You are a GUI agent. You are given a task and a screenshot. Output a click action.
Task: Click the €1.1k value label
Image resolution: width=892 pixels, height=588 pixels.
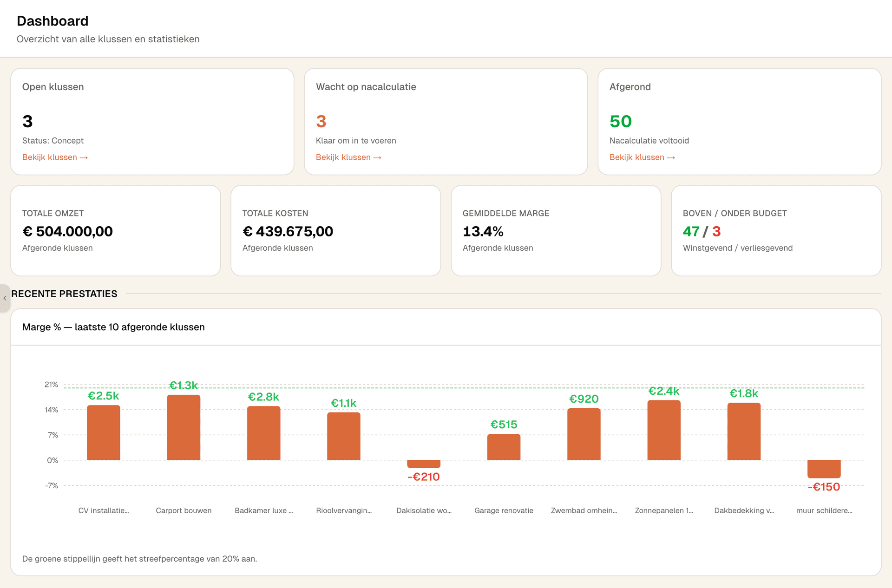click(x=344, y=403)
